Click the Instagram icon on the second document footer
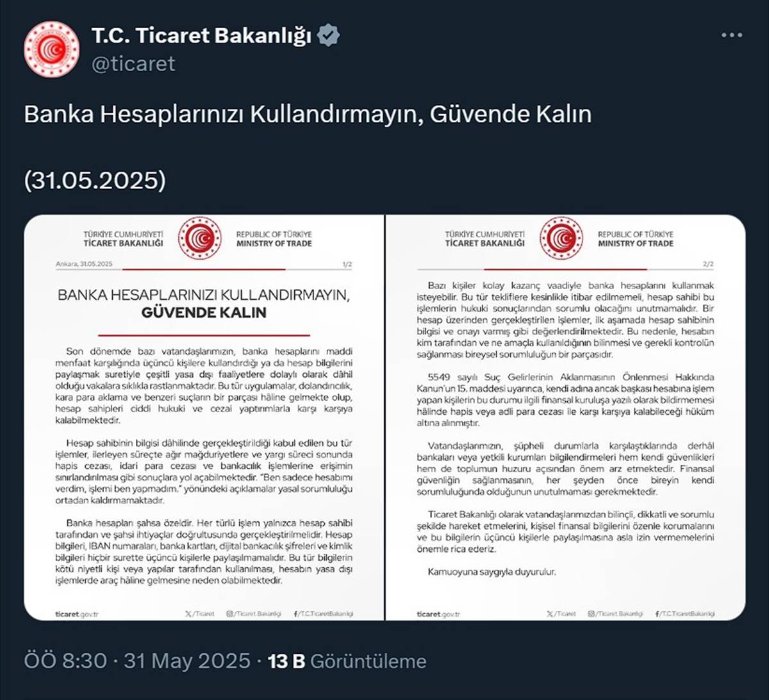769x700 pixels. pos(591,613)
